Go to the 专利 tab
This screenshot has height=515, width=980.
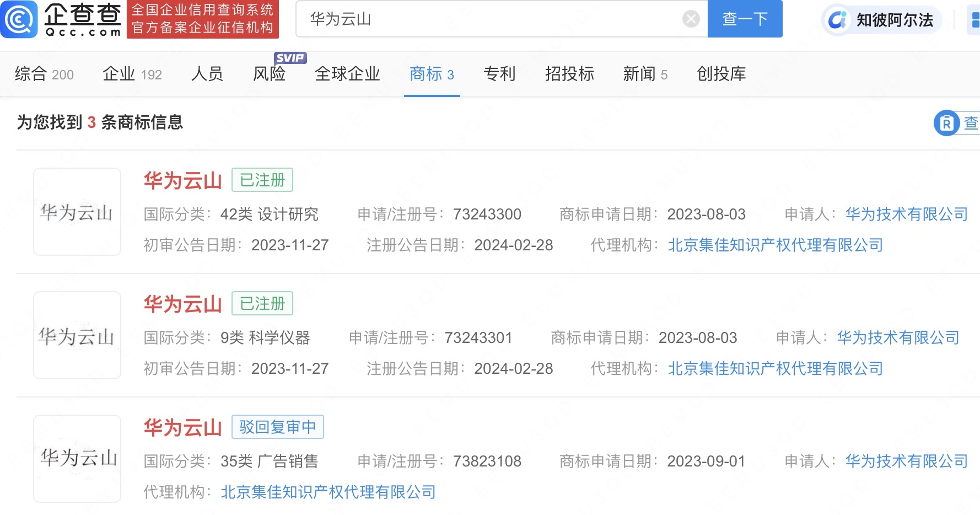coord(499,74)
